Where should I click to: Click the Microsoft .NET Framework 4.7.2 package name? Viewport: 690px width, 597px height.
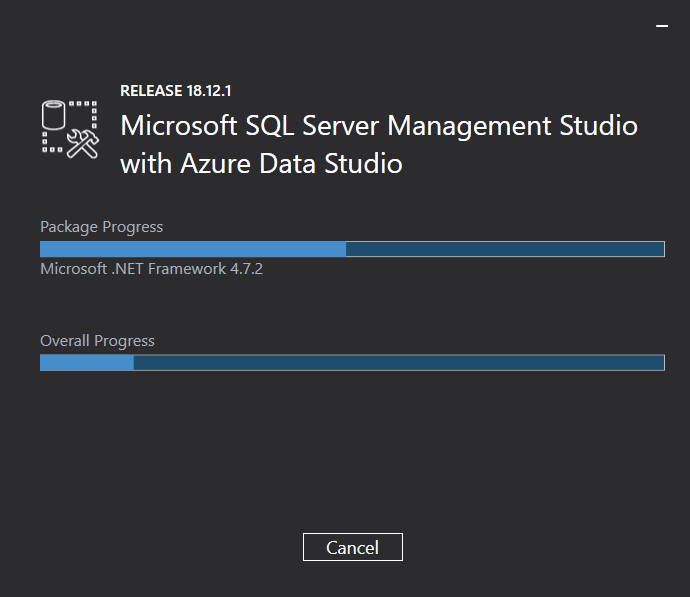(151, 268)
